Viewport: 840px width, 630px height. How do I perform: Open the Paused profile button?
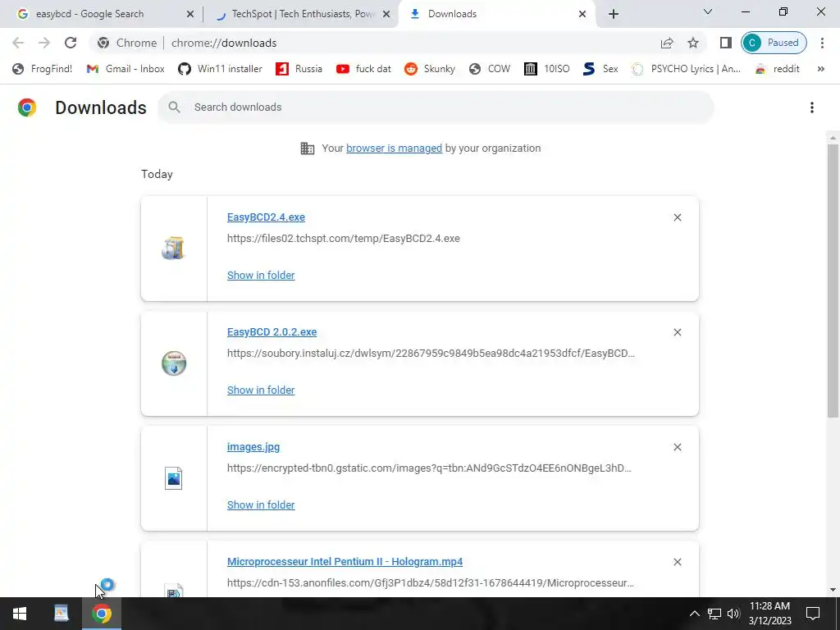774,43
